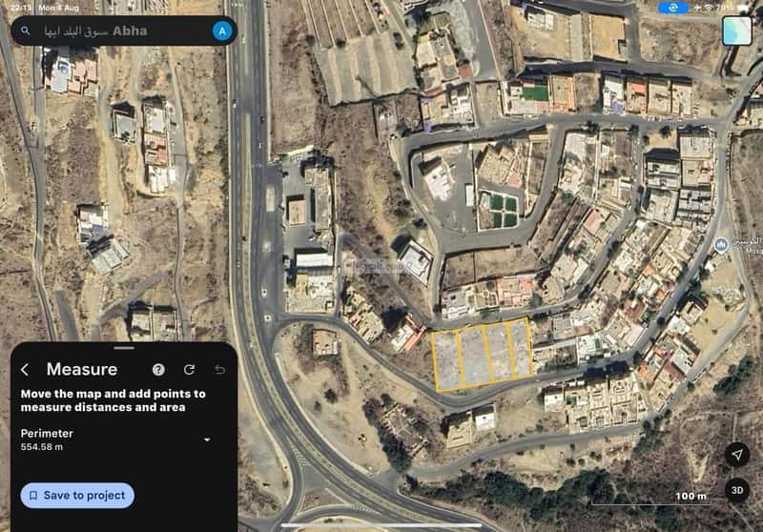Go back using the Measure panel arrow

point(26,370)
